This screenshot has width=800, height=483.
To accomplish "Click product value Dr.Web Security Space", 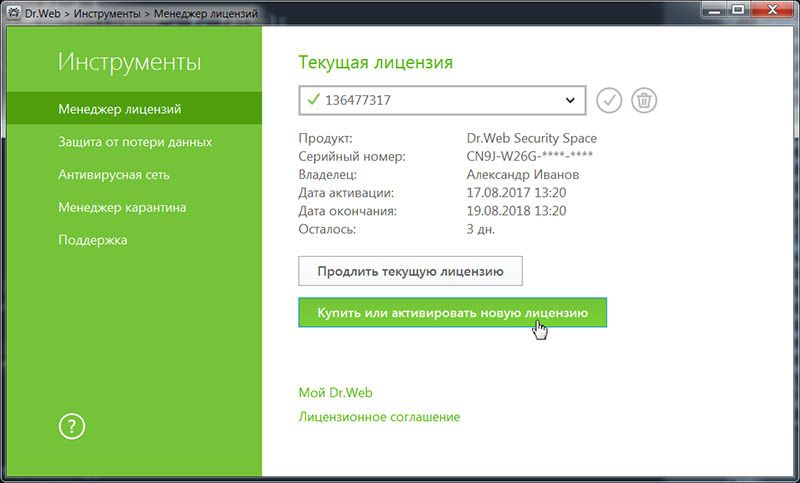I will pos(532,138).
